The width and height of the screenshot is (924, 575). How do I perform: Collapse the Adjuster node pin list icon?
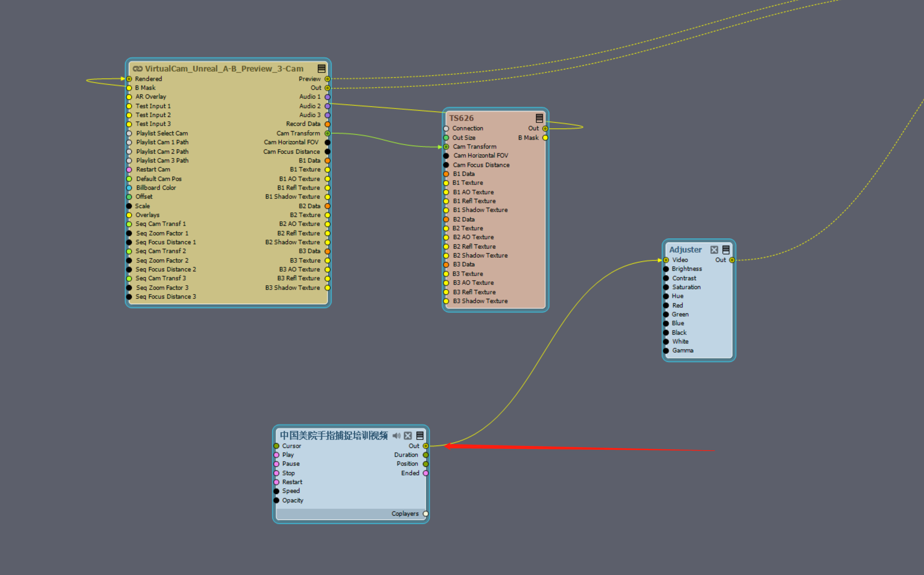click(x=726, y=250)
